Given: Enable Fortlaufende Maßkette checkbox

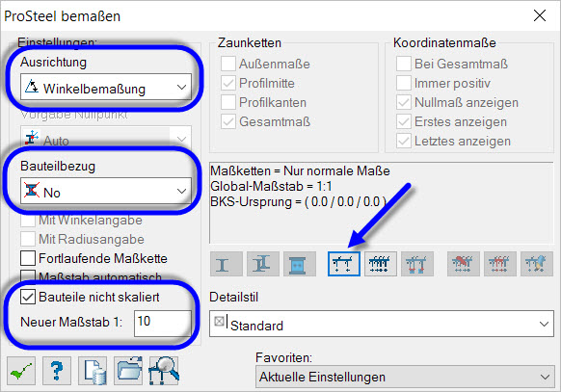Looking at the screenshot, I should [x=28, y=258].
